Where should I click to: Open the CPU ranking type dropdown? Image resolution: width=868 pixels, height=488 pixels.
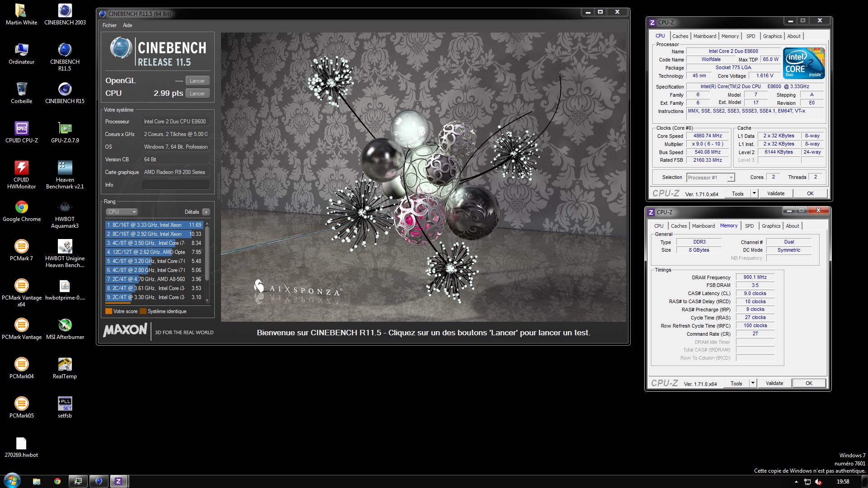click(x=122, y=212)
